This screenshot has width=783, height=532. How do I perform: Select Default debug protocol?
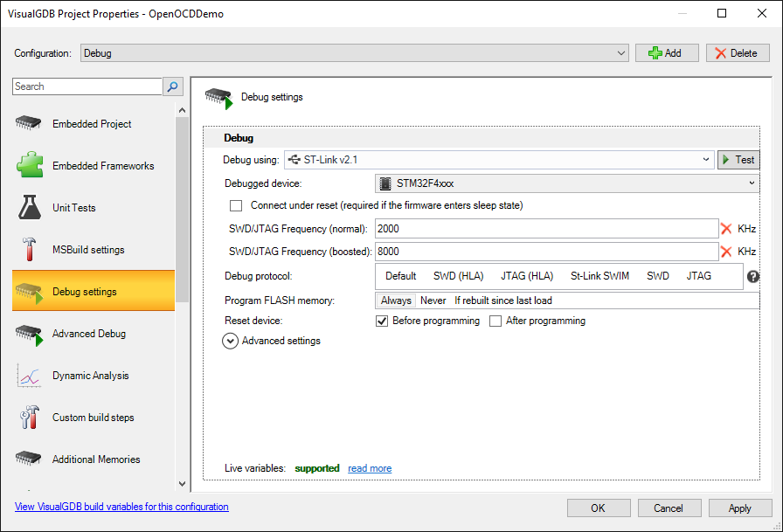click(400, 276)
